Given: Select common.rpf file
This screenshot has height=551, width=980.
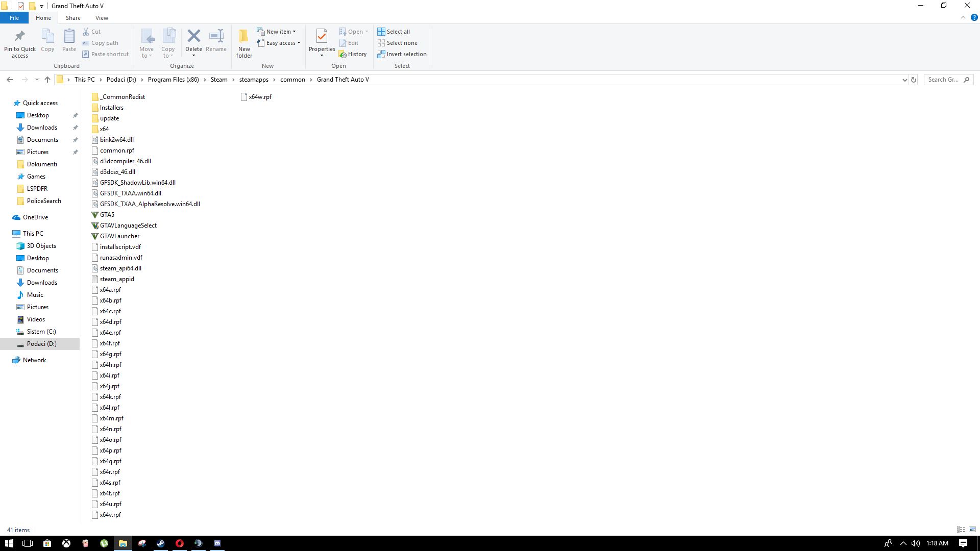Looking at the screenshot, I should (113, 151).
